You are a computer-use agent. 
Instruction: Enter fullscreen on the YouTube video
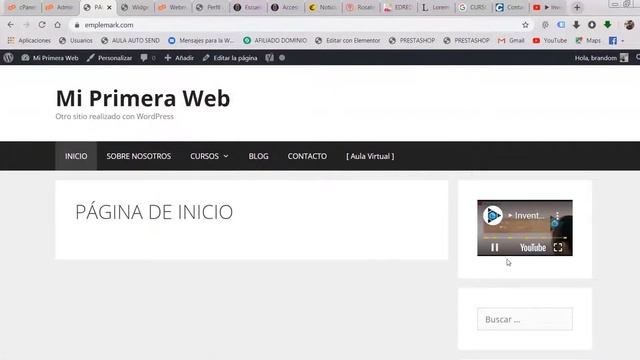click(x=558, y=247)
